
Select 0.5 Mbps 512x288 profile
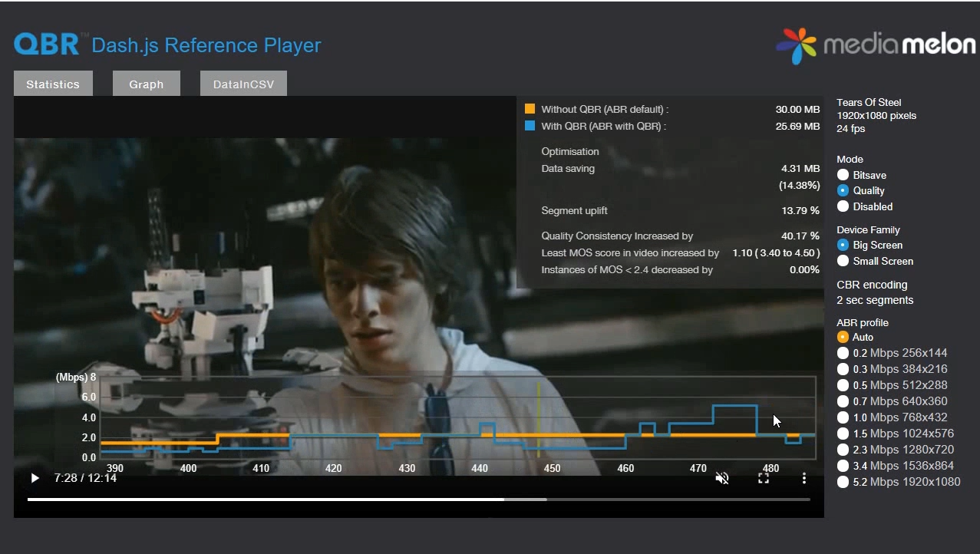pyautogui.click(x=843, y=385)
